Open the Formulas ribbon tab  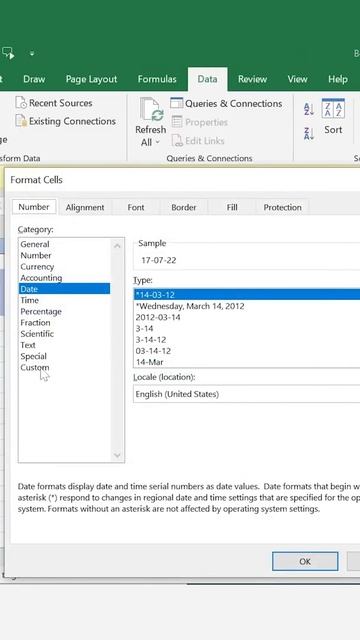tap(157, 79)
